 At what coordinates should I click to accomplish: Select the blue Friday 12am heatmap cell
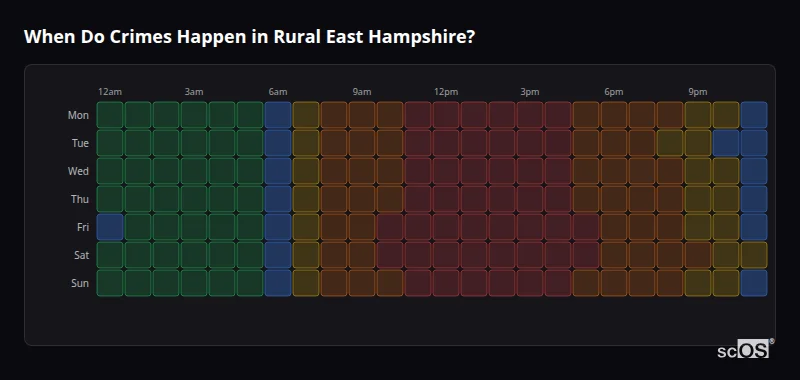click(x=110, y=227)
